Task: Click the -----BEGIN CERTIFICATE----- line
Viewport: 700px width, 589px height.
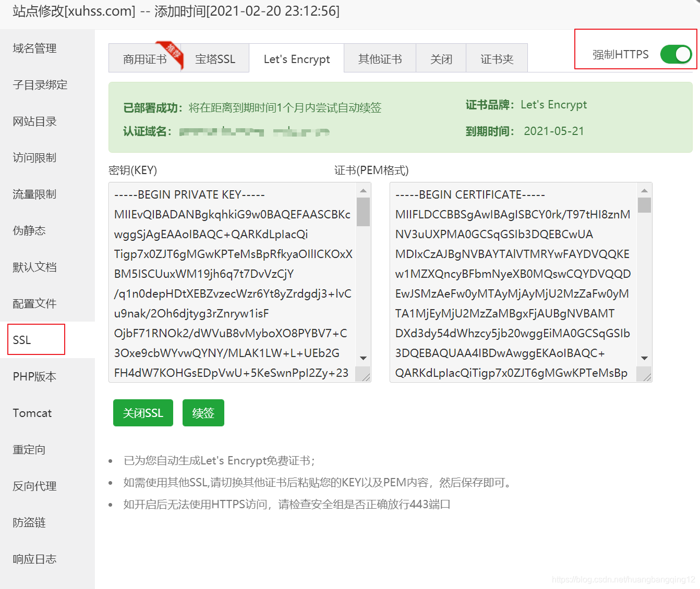Action: (470, 194)
